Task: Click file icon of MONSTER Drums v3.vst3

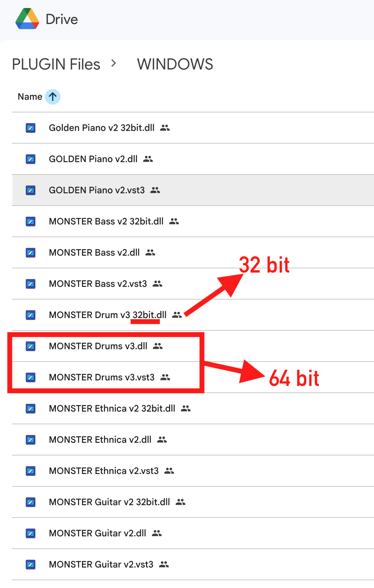Action: 31,377
